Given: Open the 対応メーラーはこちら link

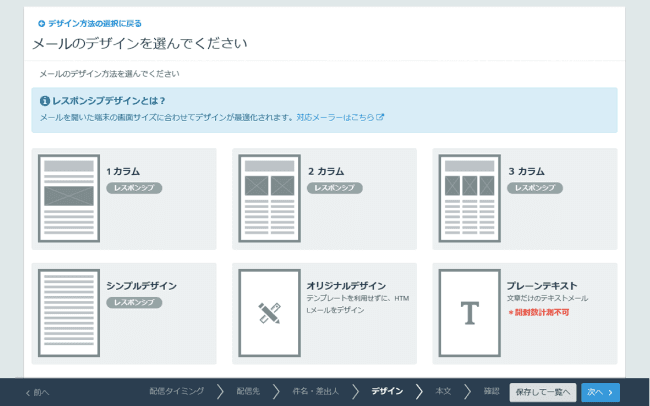Looking at the screenshot, I should pyautogui.click(x=340, y=117).
